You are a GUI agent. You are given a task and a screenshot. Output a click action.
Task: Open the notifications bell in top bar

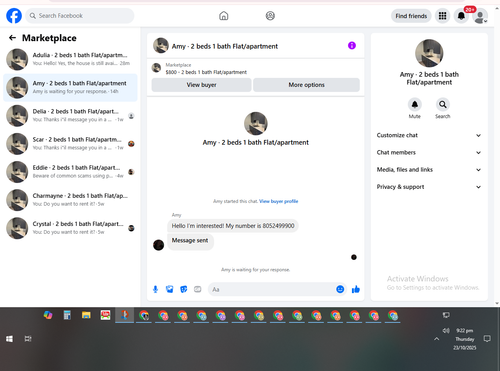click(461, 16)
